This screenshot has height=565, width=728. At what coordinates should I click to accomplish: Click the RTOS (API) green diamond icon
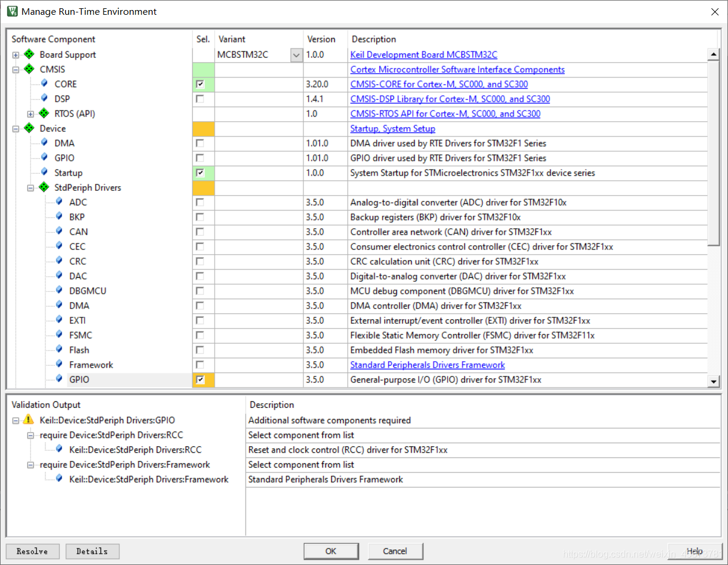[x=44, y=113]
